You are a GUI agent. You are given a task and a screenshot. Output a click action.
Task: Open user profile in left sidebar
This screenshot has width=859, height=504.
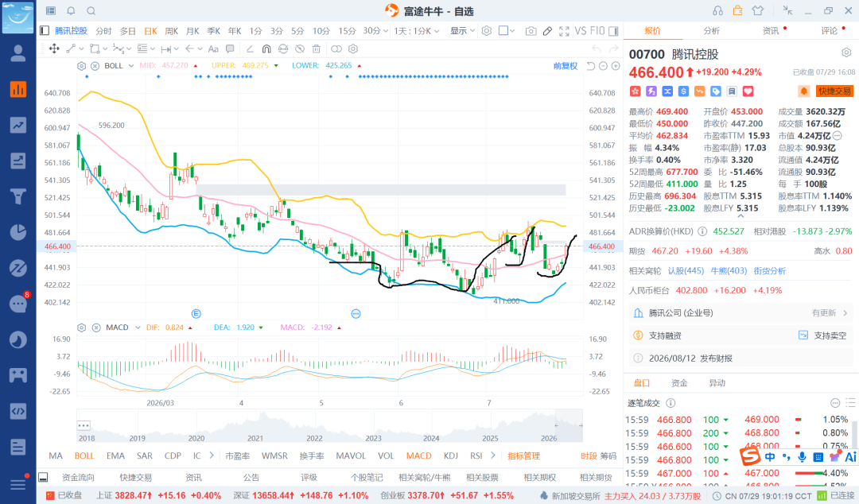click(18, 53)
